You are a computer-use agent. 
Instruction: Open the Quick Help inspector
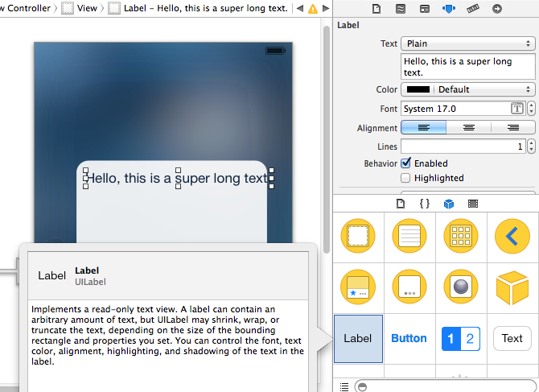click(401, 9)
